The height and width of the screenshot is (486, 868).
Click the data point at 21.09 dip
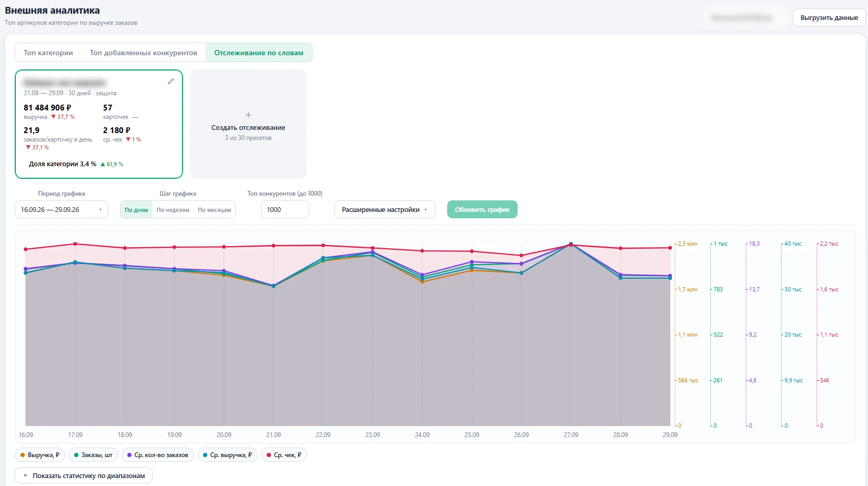[x=274, y=286]
